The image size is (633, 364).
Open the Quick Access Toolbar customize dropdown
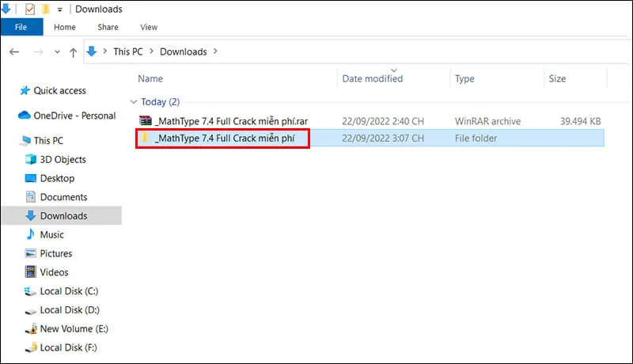pyautogui.click(x=60, y=9)
